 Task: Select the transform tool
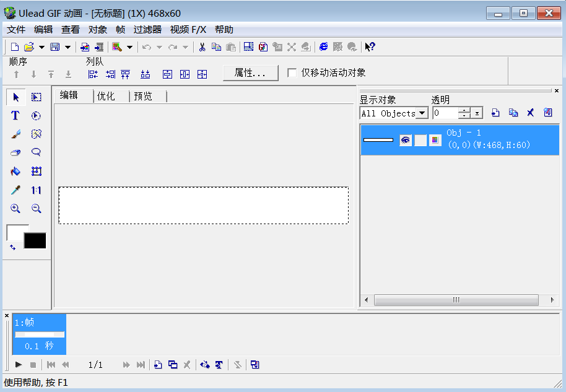36,171
